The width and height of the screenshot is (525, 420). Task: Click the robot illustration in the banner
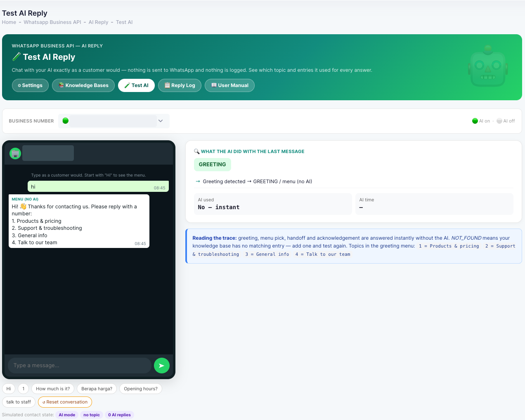488,66
